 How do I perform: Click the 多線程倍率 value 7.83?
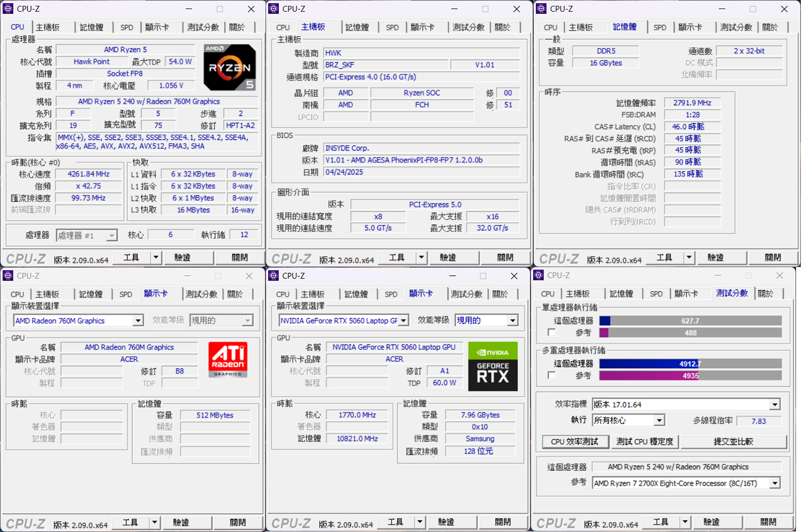point(759,421)
